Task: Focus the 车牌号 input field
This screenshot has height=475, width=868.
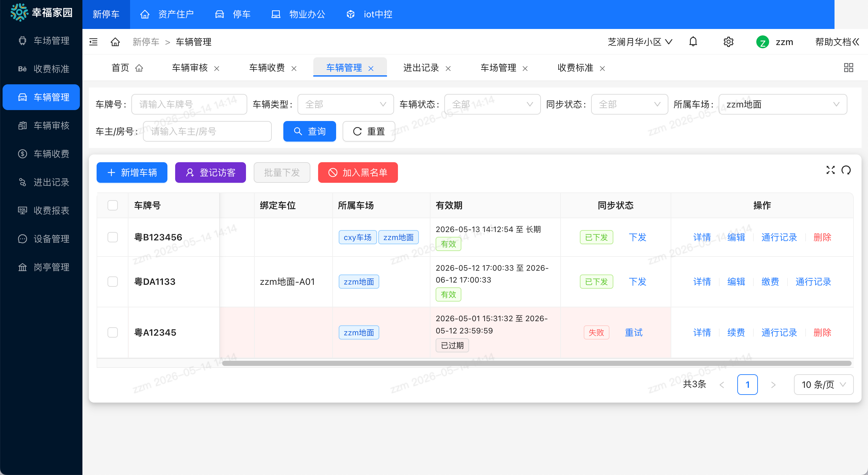Action: coord(189,104)
